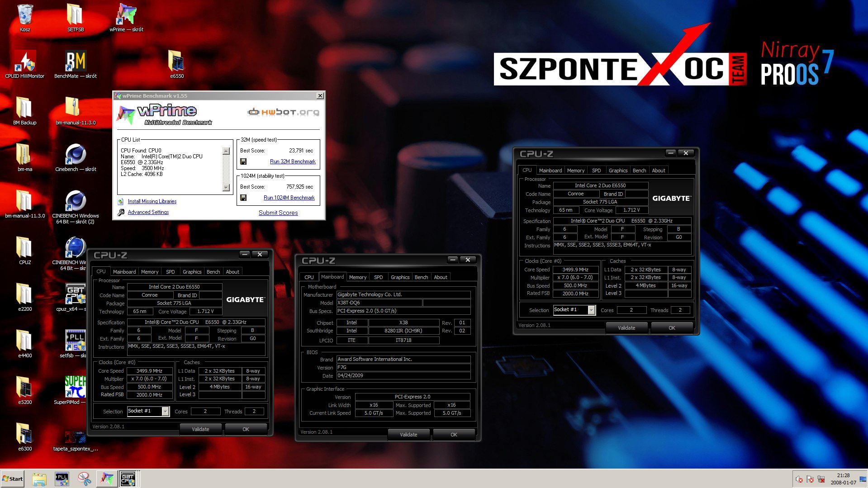Open the Memory tab in left CPU-Z window

coord(150,272)
